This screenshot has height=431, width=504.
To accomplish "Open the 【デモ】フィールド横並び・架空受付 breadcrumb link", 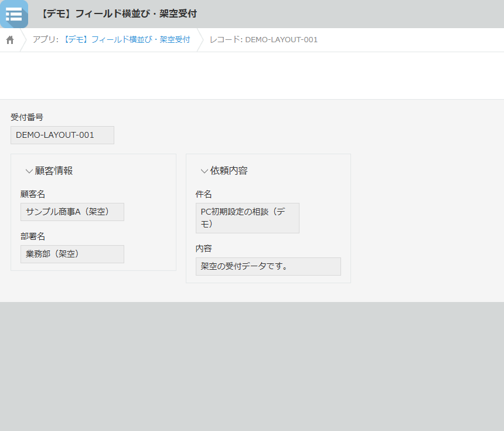I will [x=127, y=39].
